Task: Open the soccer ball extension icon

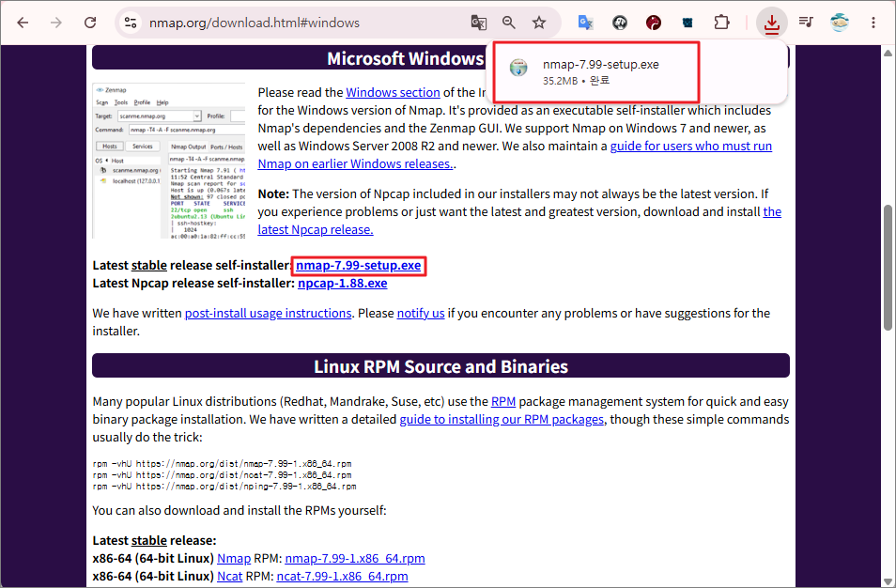Action: 620,23
